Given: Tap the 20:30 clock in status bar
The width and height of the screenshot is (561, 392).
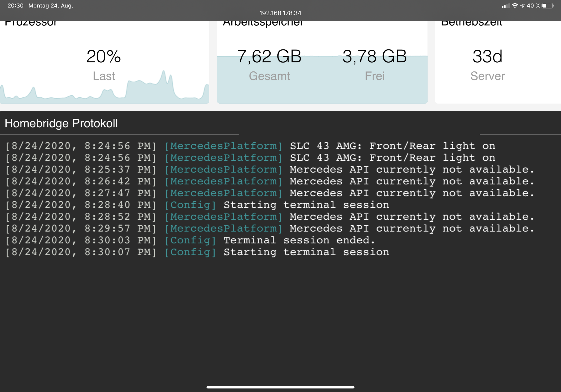Looking at the screenshot, I should [x=16, y=6].
